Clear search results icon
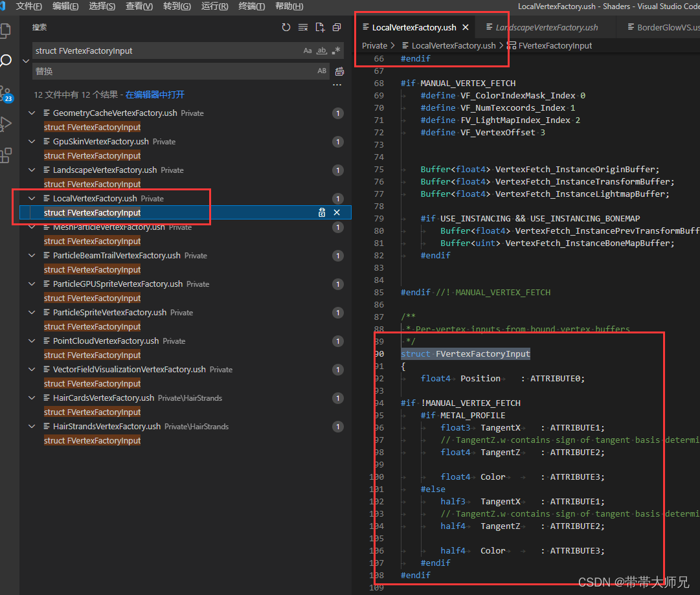The height and width of the screenshot is (595, 700). 302,27
